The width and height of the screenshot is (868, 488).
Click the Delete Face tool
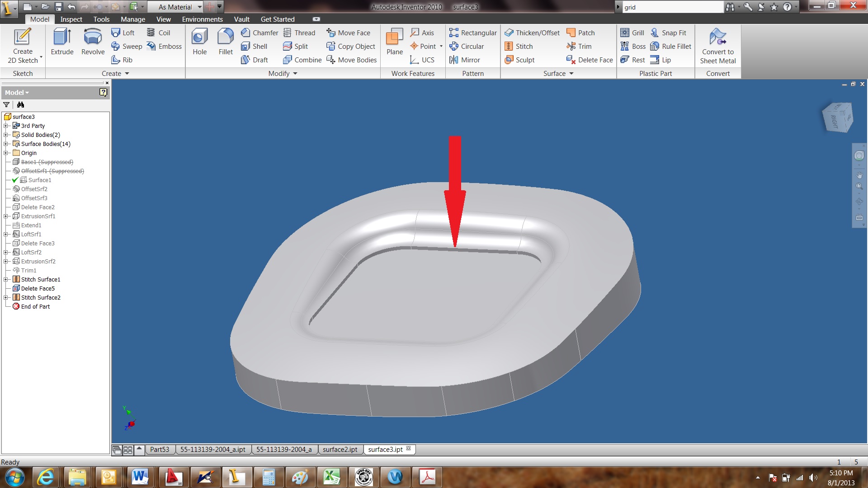coord(590,60)
